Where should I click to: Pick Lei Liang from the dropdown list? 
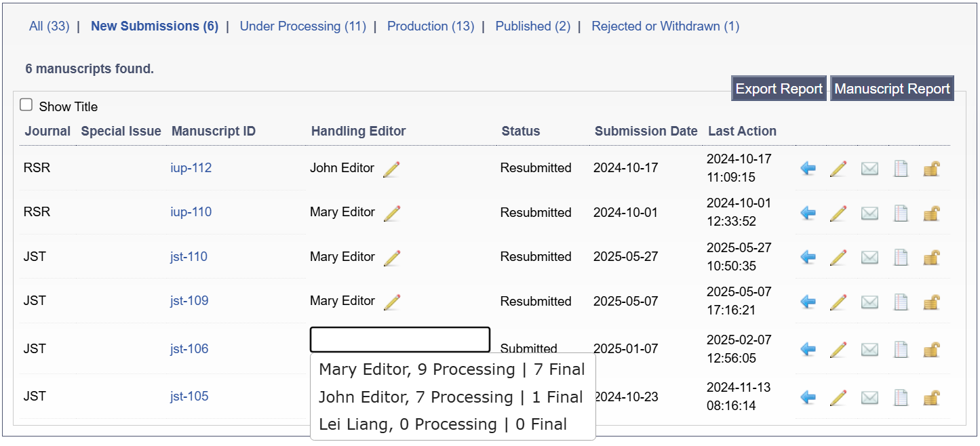tap(442, 424)
